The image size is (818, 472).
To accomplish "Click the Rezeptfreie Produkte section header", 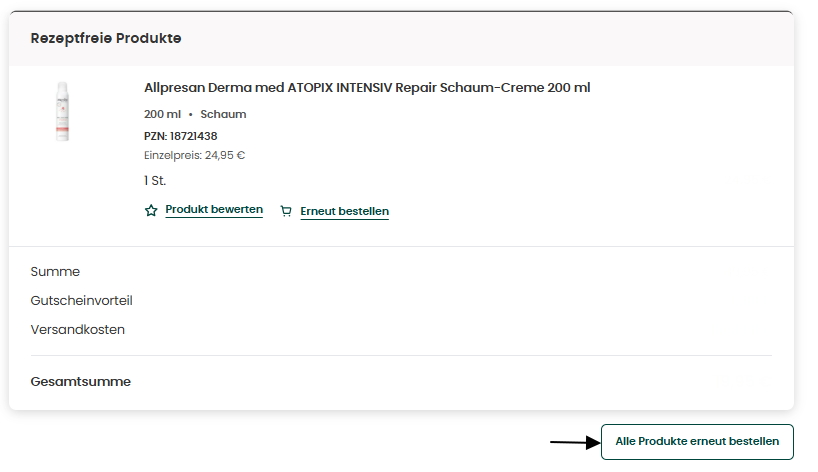I will click(x=106, y=38).
